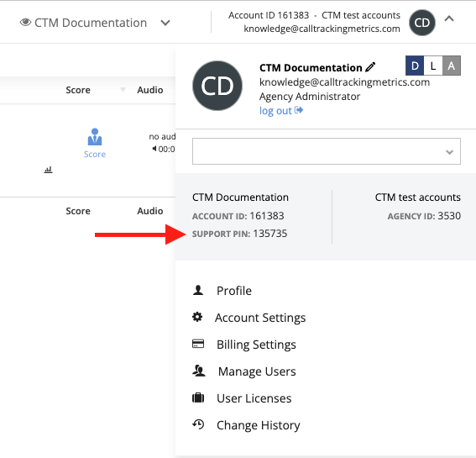Click the Change History clock icon
Viewport: 476px width, 458px height.
(x=198, y=424)
